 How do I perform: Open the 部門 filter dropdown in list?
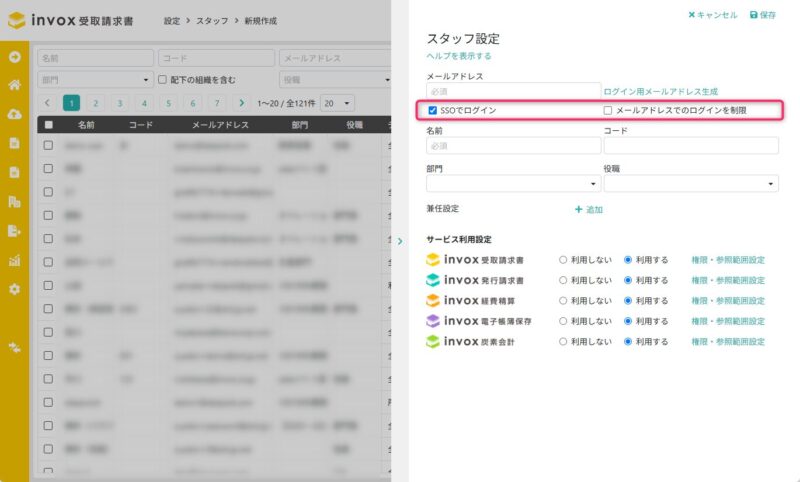coord(95,80)
